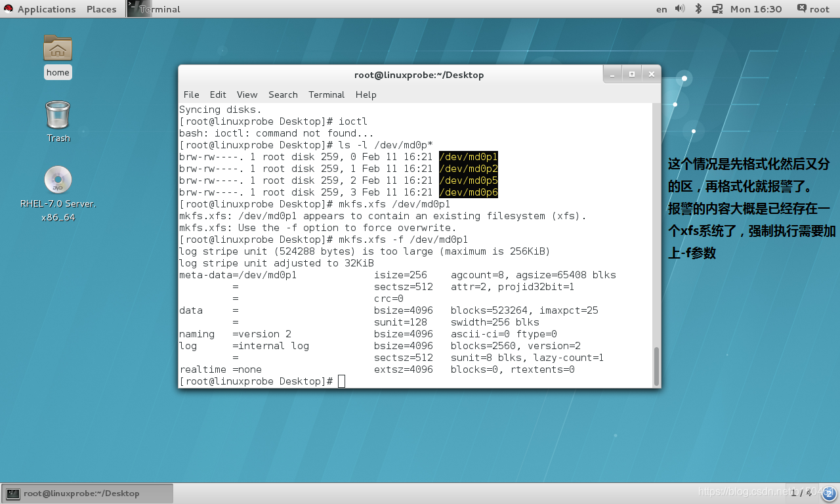The image size is (840, 504).
Task: Open the en keyboard layout indicator
Action: pos(661,9)
